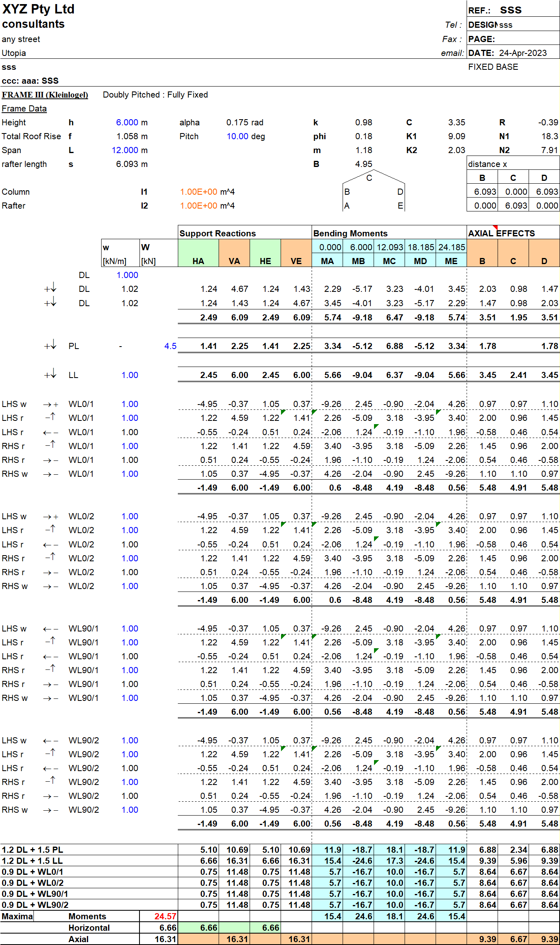
Task: Click the 'Axial' maxima label
Action: [x=78, y=939]
